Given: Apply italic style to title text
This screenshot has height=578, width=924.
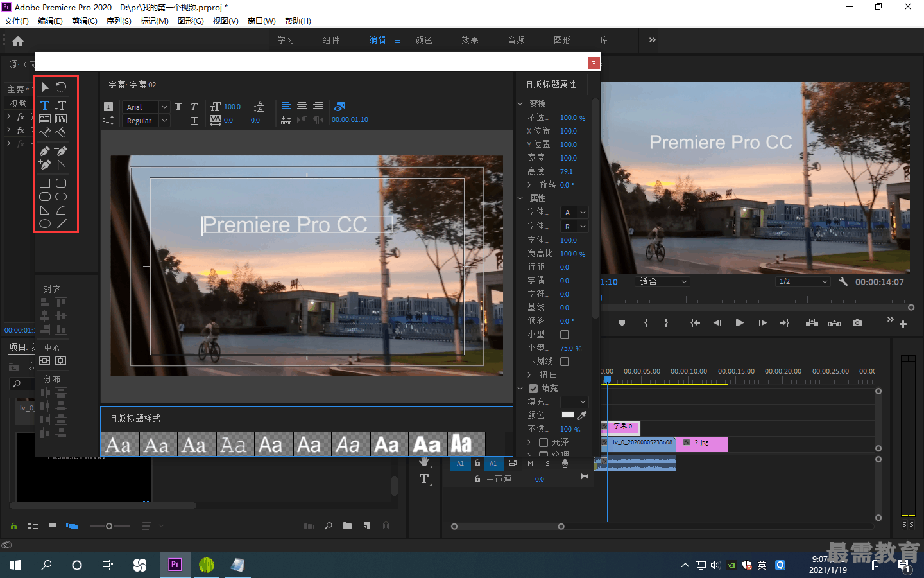Looking at the screenshot, I should click(194, 107).
